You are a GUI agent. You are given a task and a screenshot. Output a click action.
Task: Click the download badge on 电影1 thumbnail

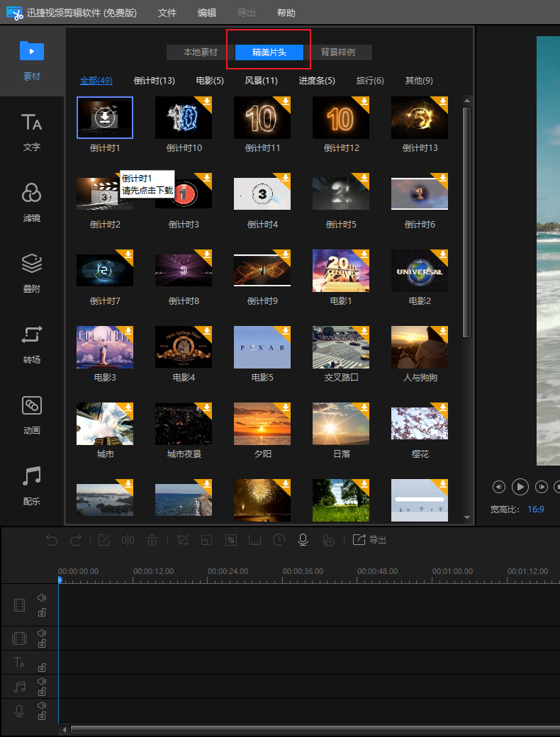click(363, 257)
